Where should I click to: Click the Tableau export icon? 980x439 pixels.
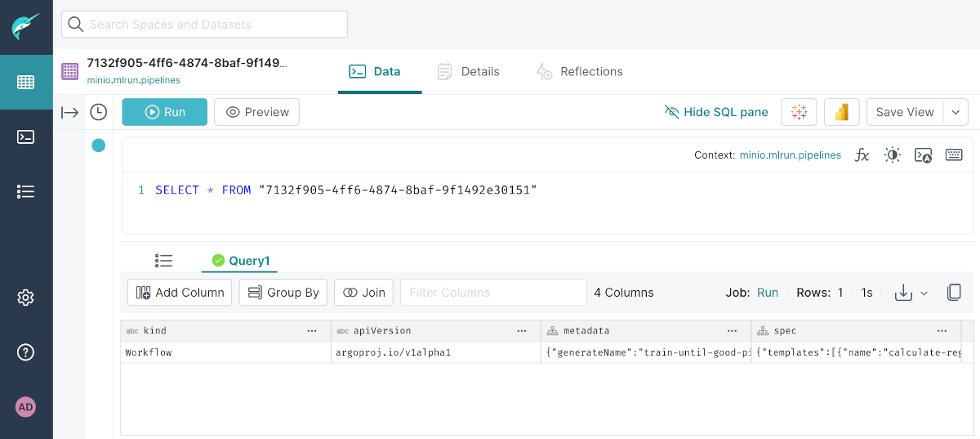click(x=799, y=112)
